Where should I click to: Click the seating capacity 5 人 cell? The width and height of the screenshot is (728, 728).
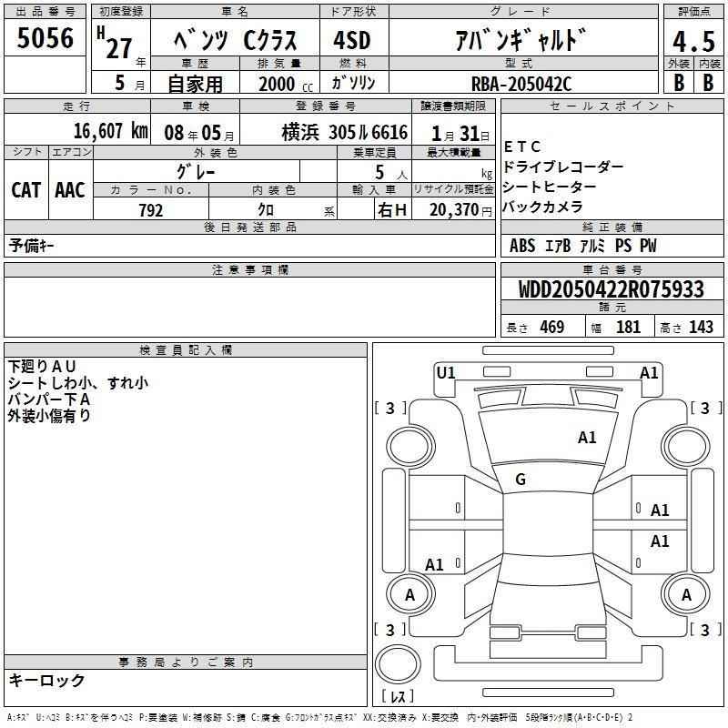tap(374, 172)
